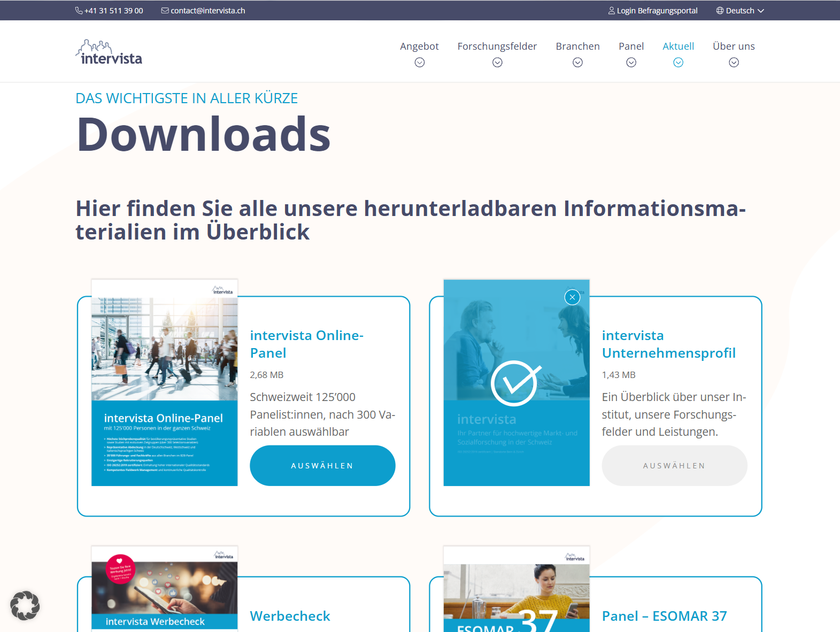Open the intervista logo homepage link

(109, 52)
